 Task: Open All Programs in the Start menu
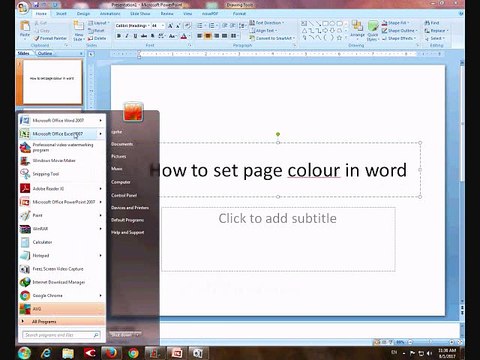62,322
